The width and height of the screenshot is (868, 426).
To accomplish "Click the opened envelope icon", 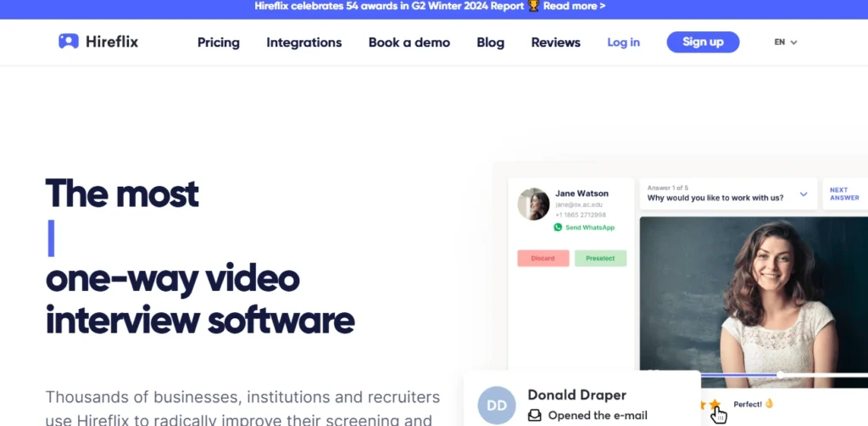I will [535, 416].
